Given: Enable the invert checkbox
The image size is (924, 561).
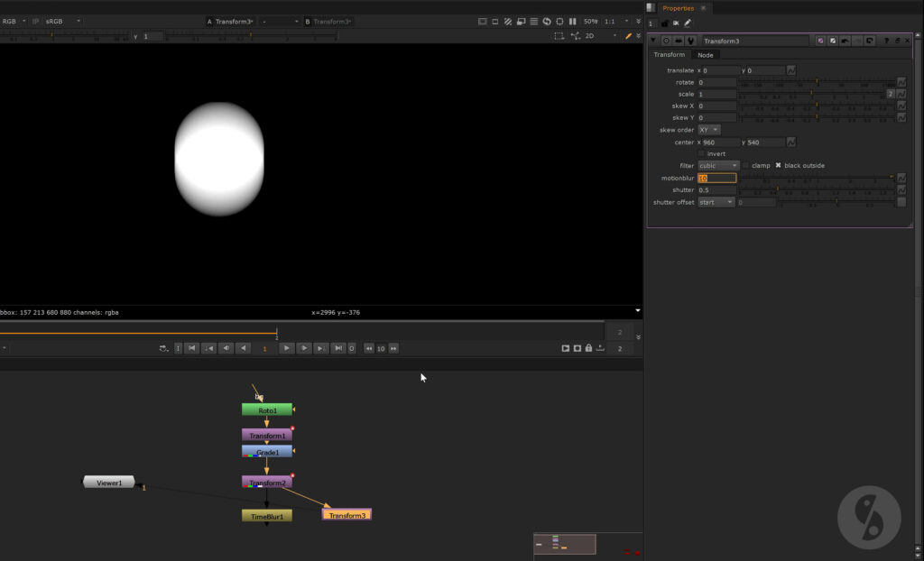Looking at the screenshot, I should click(701, 154).
